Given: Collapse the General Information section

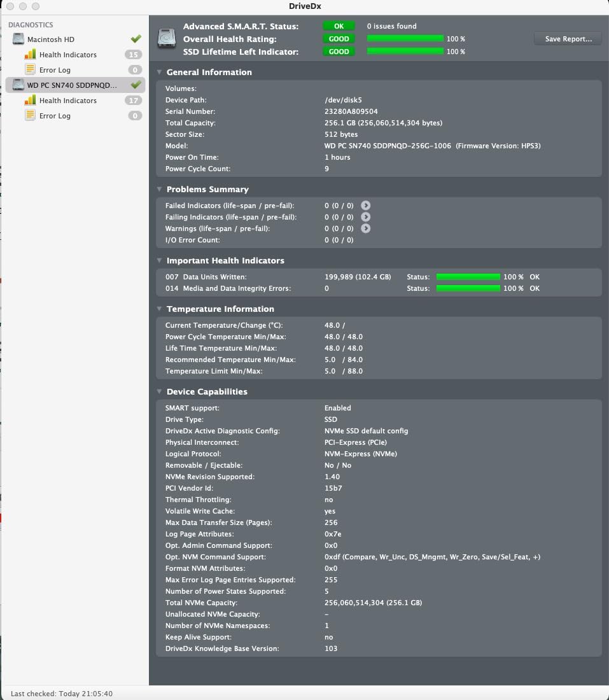Looking at the screenshot, I should click(159, 72).
